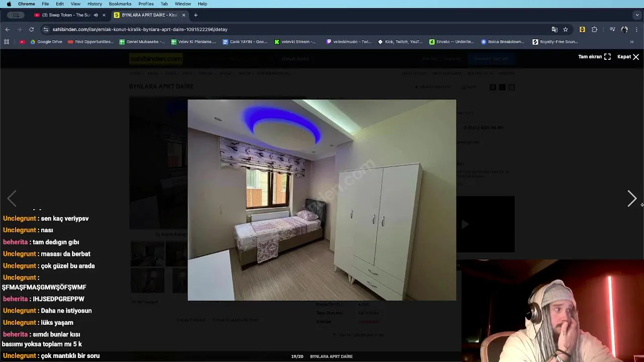Open the Bookmarks menu
The image size is (644, 362).
(x=120, y=4)
